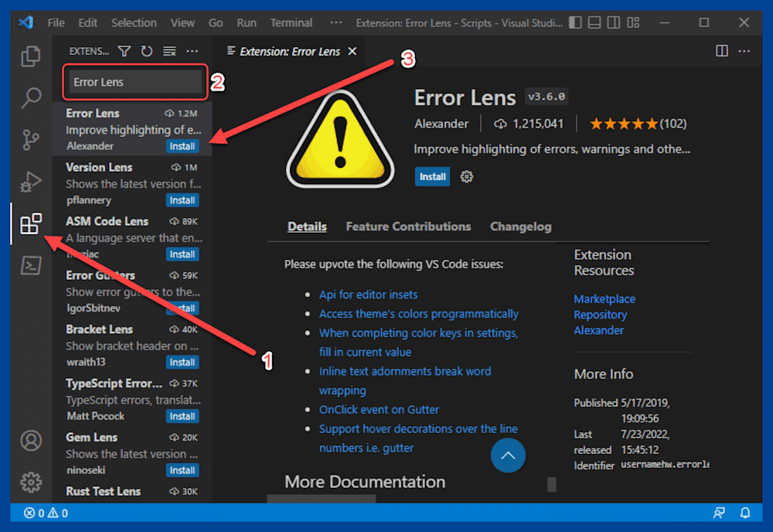Install the Gem Lens extension

182,470
